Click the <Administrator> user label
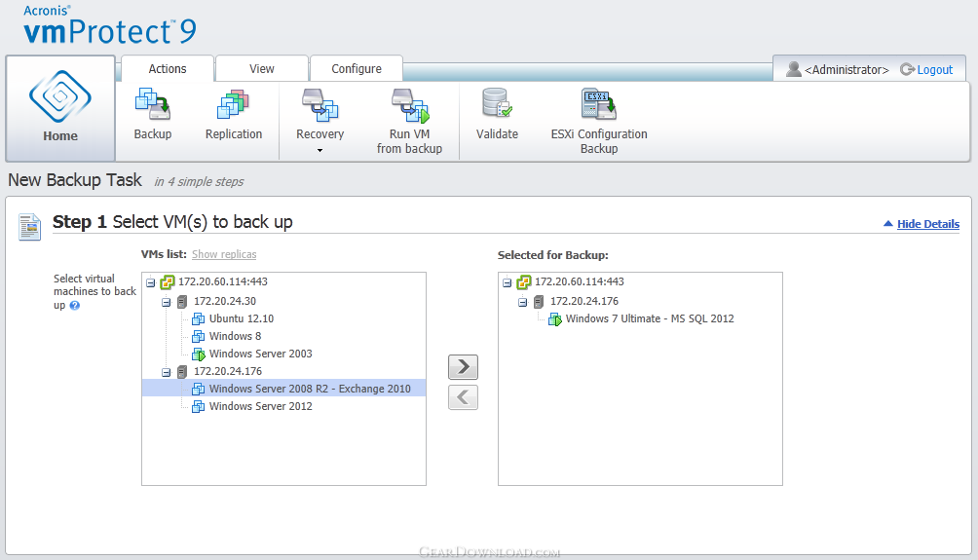978x560 pixels. (846, 70)
